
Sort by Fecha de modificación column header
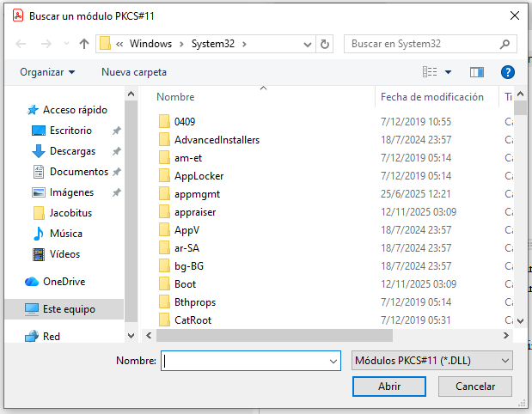coord(432,97)
